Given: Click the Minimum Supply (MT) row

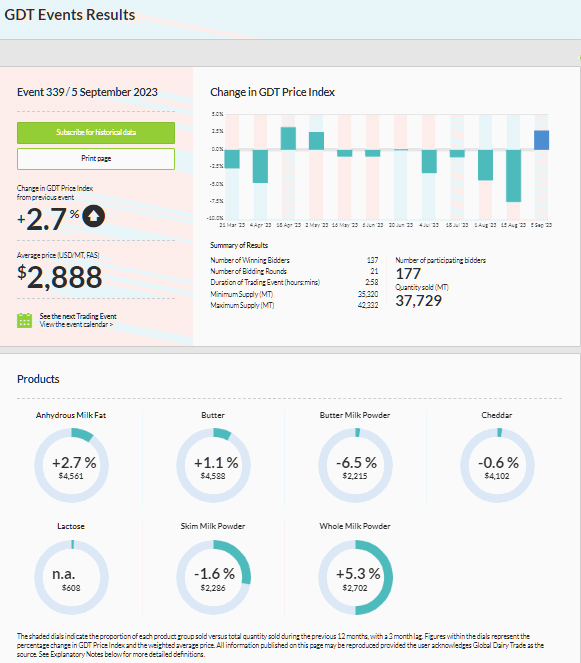Looking at the screenshot, I should click(x=294, y=294).
